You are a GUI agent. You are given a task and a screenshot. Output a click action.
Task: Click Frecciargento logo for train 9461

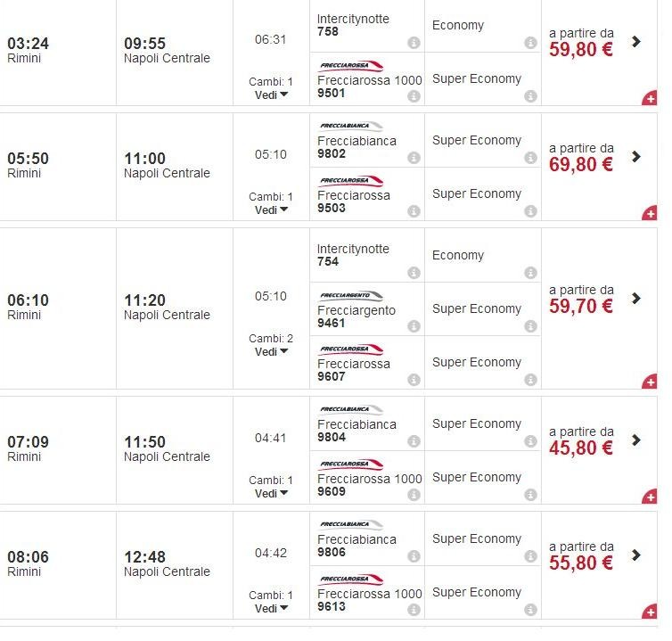click(350, 295)
